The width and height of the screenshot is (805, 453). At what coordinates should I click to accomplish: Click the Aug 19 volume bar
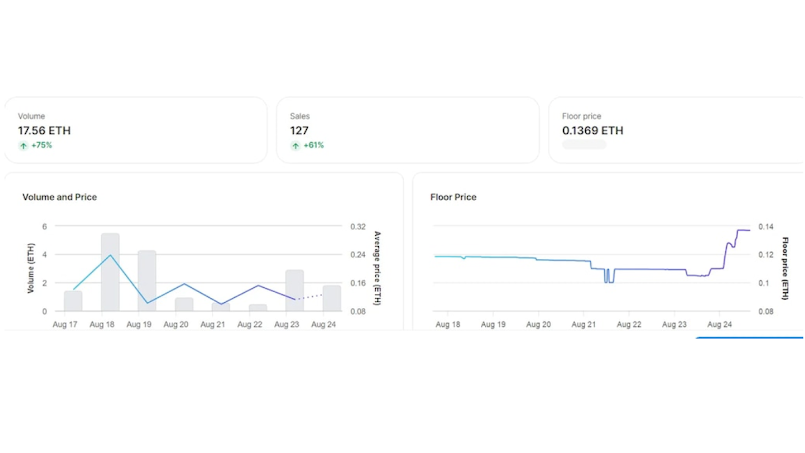pos(147,281)
